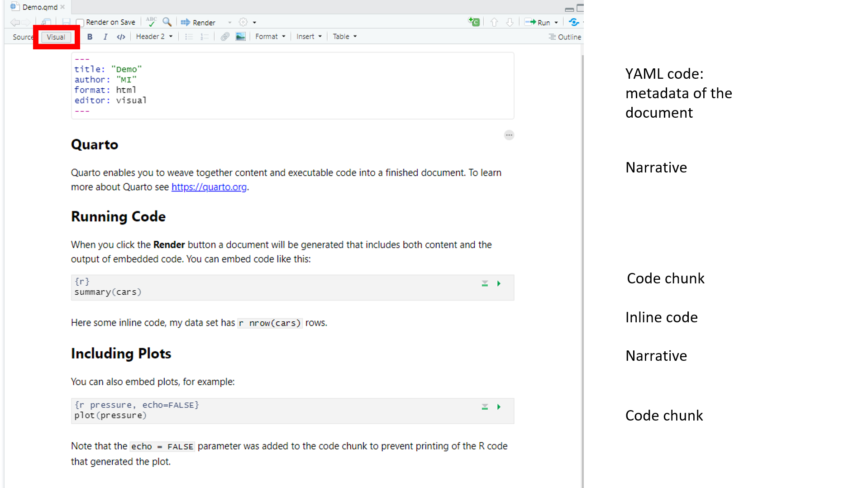Open the Table dropdown menu
868x488 pixels.
click(345, 37)
